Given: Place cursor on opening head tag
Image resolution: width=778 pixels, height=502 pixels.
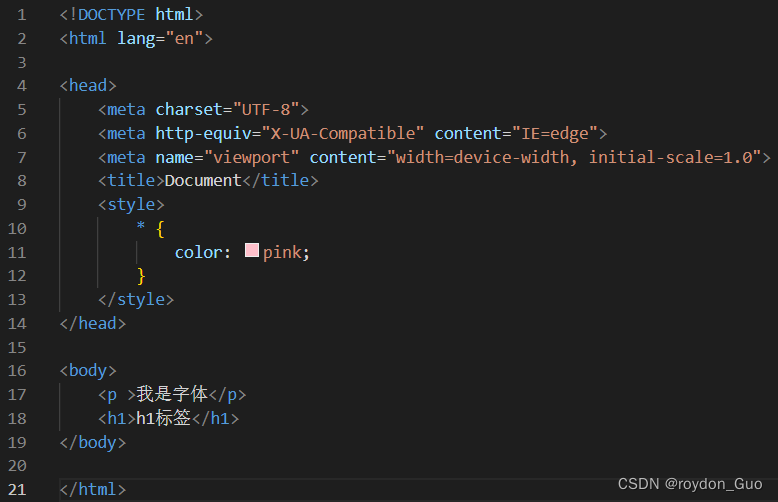Looking at the screenshot, I should point(88,85).
